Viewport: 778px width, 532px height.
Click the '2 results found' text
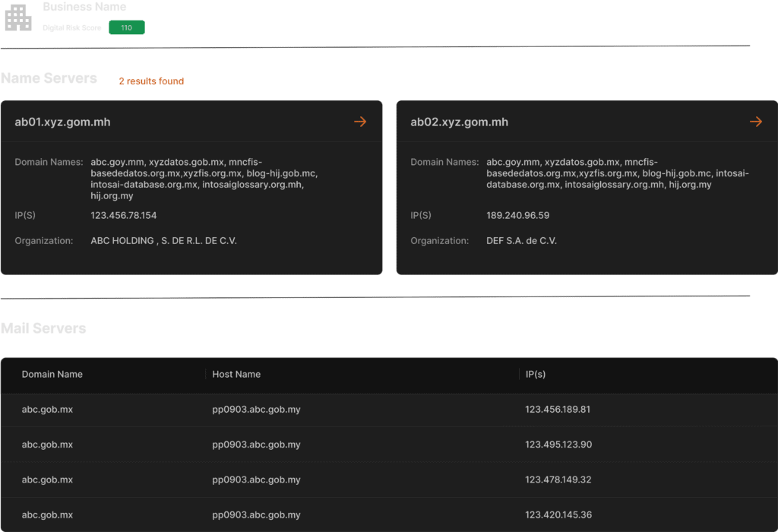[150, 81]
